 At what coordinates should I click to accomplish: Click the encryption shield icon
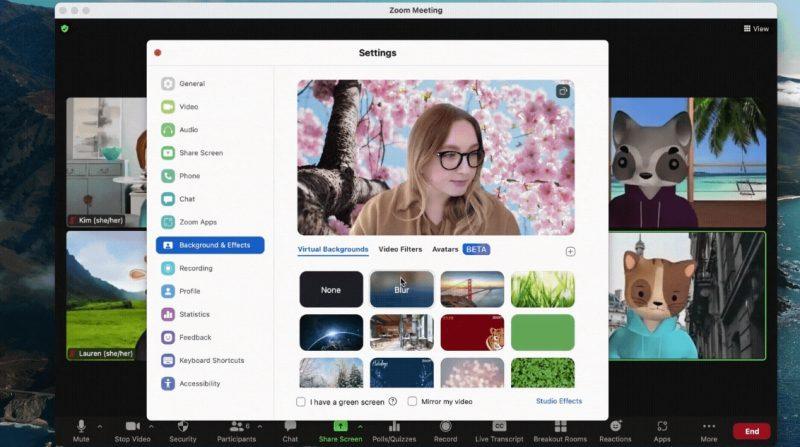tap(65, 29)
